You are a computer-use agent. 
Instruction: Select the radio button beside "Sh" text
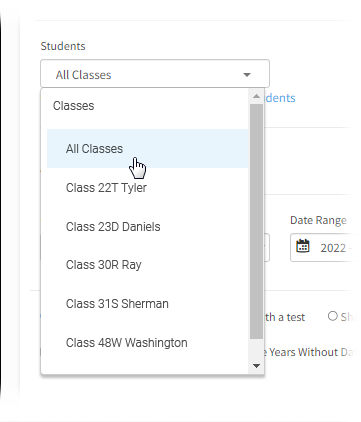point(333,316)
